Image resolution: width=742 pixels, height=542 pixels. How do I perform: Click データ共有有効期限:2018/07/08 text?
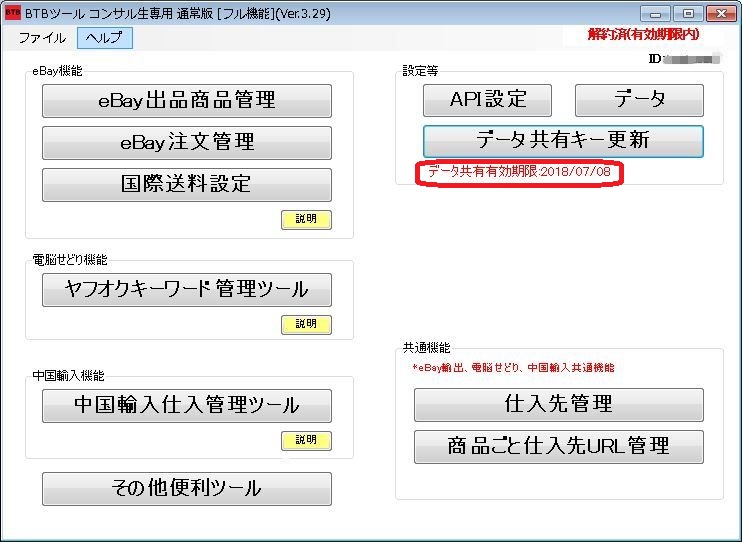tap(519, 172)
